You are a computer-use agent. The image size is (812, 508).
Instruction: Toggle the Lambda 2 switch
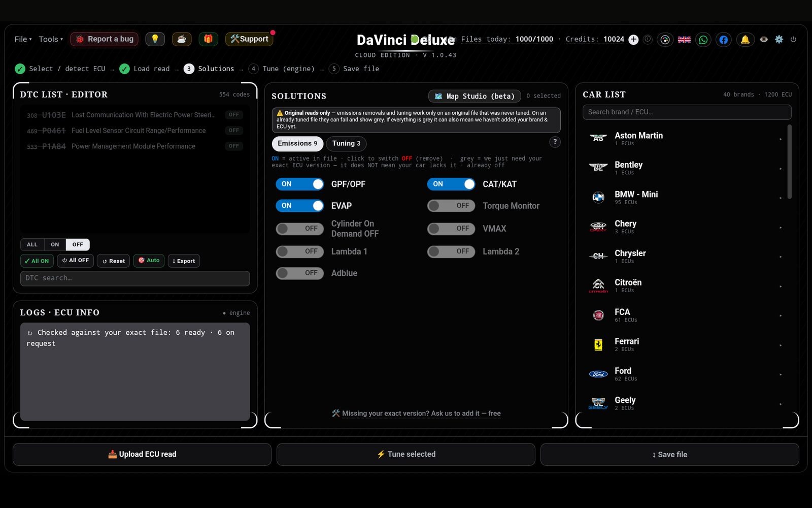451,251
